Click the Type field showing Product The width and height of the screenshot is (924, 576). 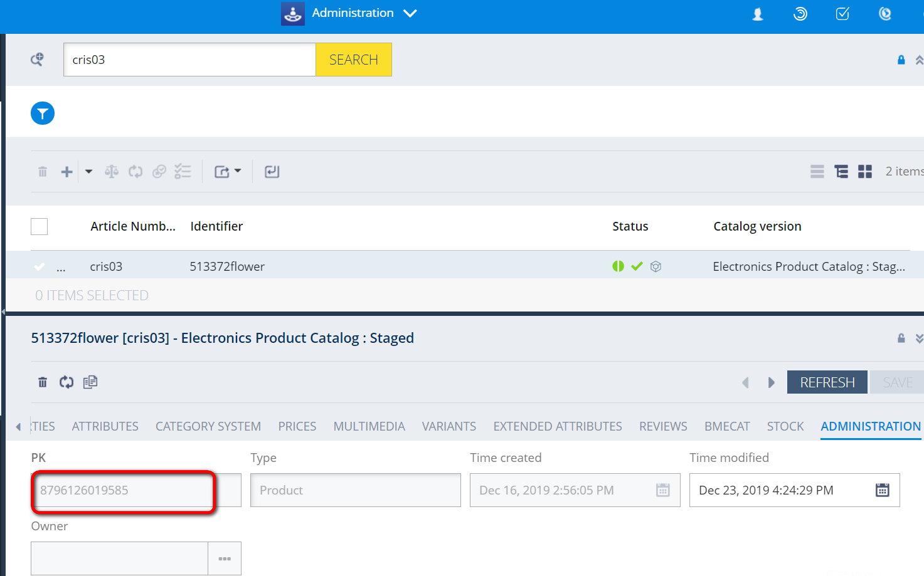pos(356,490)
